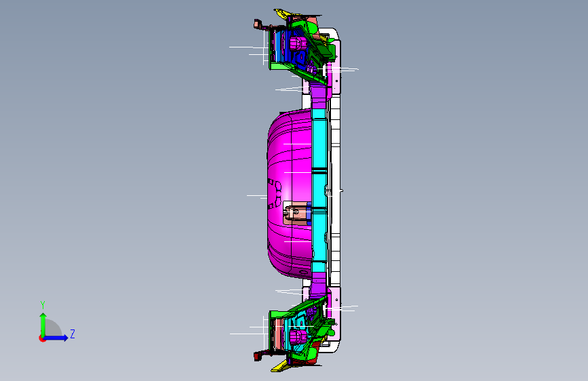Select the green Y-axis arrow of the triad
This screenshot has width=588, height=381.
(x=43, y=324)
